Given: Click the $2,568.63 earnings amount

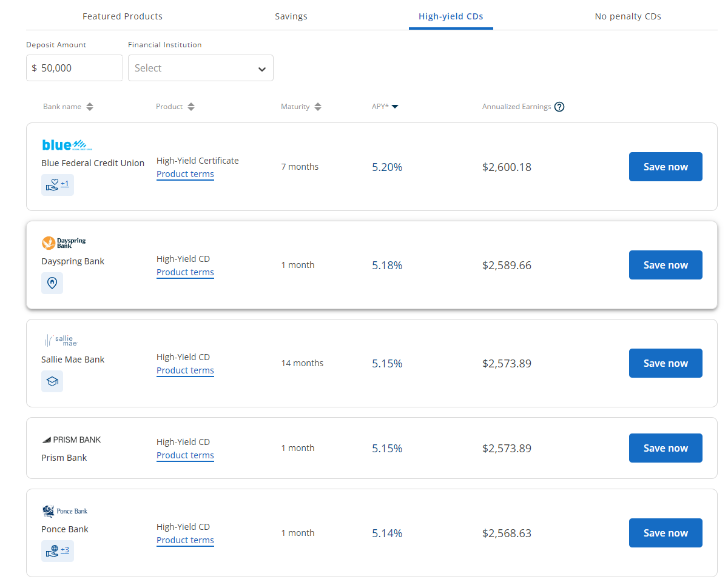Looking at the screenshot, I should (507, 533).
